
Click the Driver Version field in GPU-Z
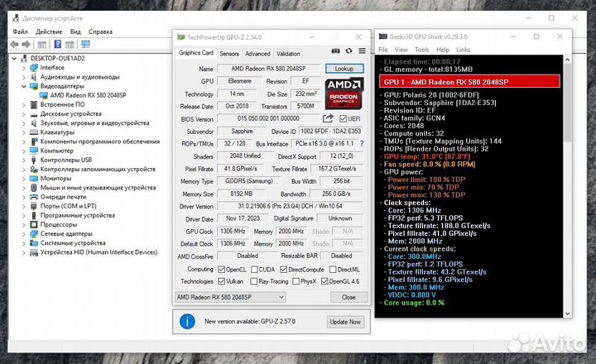pos(290,206)
